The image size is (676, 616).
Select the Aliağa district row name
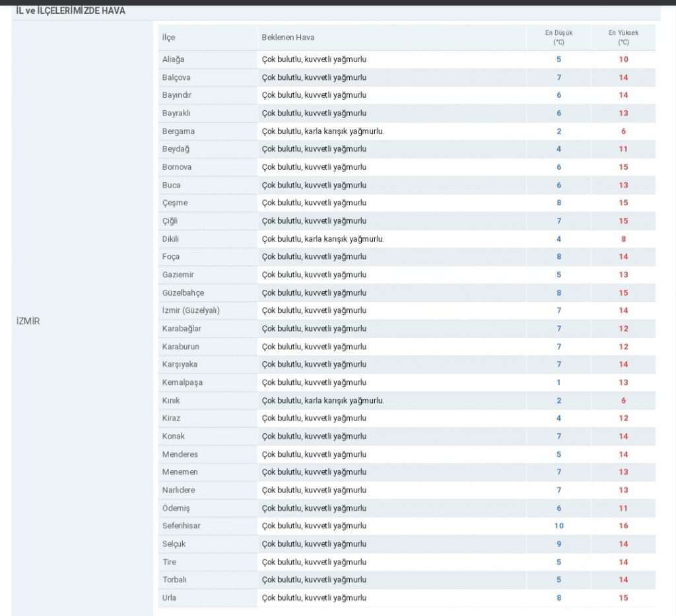pos(174,59)
